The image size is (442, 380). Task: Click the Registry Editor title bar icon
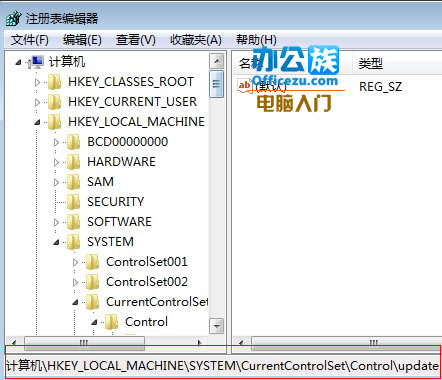tap(13, 18)
